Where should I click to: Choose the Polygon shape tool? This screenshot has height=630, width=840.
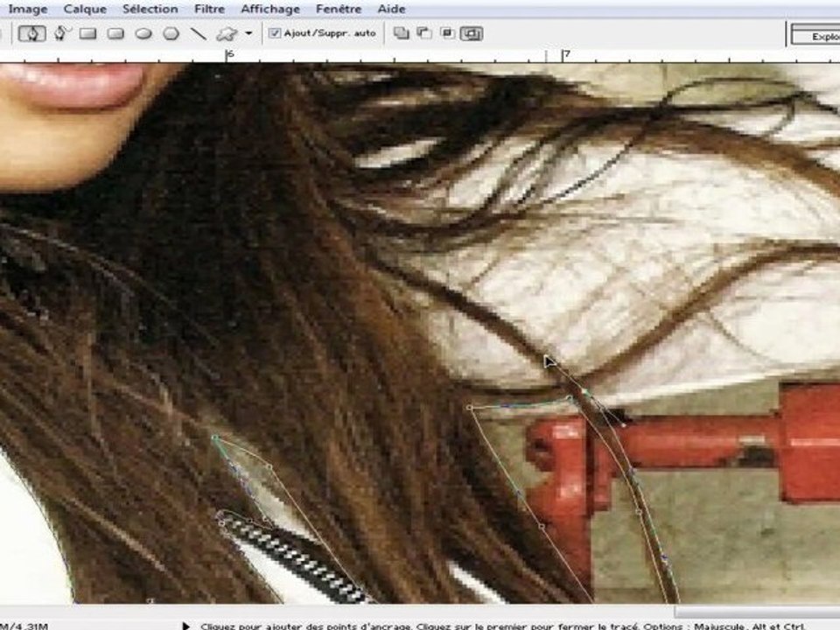[x=171, y=34]
